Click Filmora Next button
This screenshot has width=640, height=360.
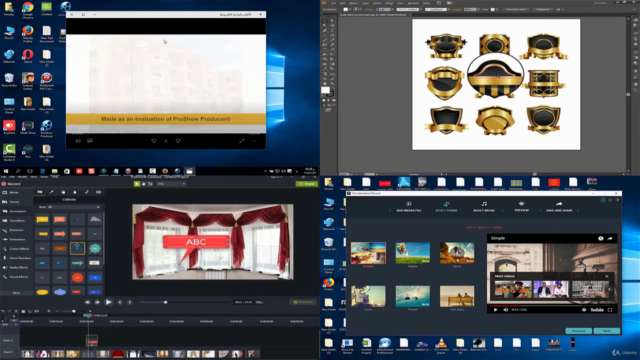pyautogui.click(x=607, y=331)
